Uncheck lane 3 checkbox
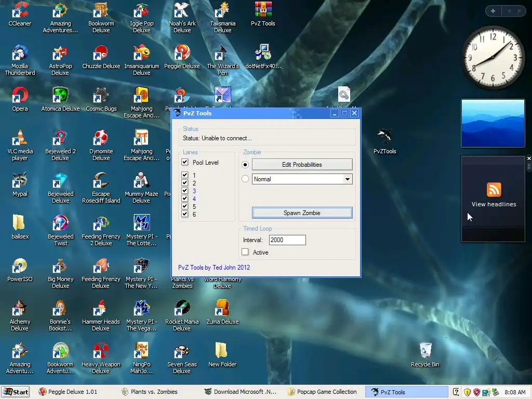 pos(184,191)
